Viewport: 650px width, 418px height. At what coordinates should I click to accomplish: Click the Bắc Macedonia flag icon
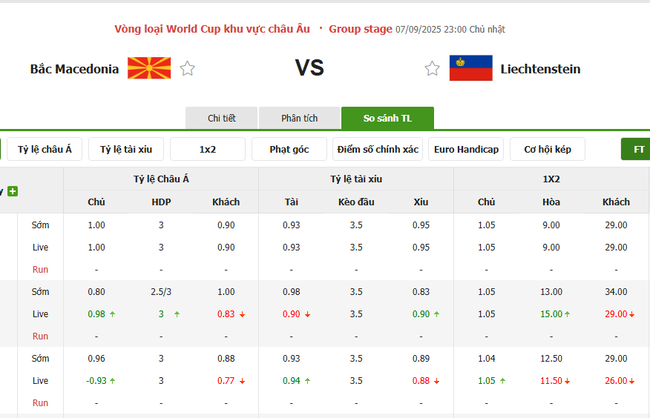coord(149,68)
